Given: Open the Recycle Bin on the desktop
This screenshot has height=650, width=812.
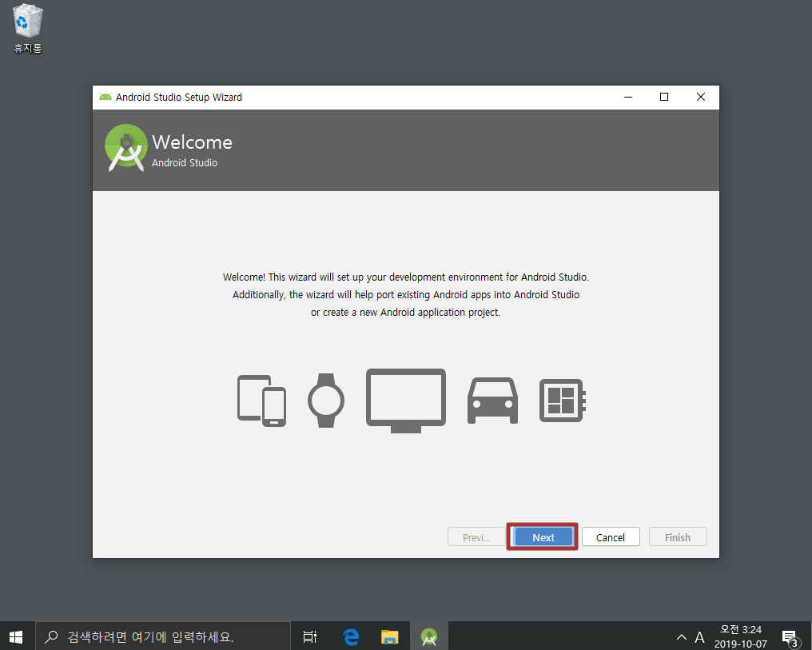Looking at the screenshot, I should tap(27, 29).
